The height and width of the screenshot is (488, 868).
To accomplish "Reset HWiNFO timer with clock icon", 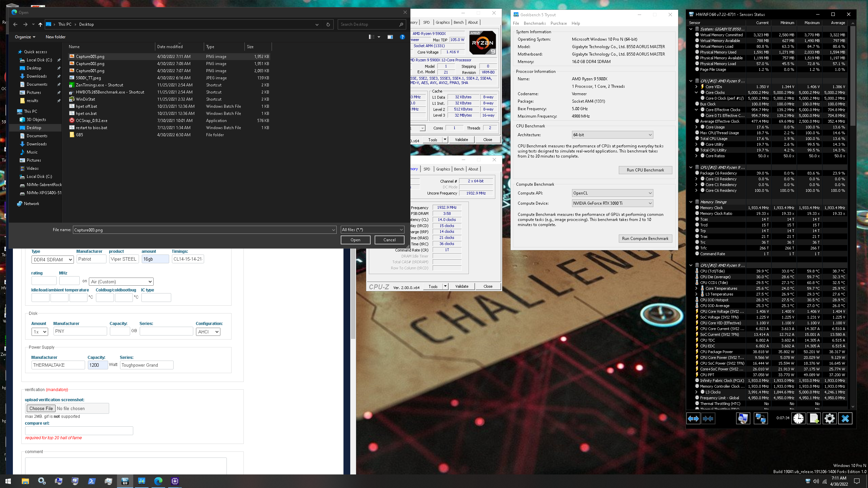I will [798, 419].
